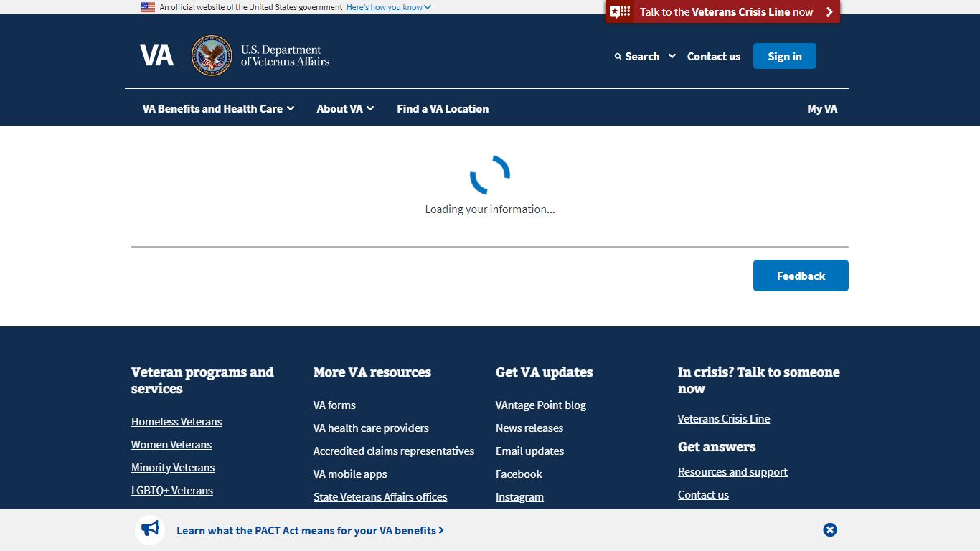The height and width of the screenshot is (551, 980).
Task: Click the arrow on Veterans Crisis Line banner
Action: 829,11
